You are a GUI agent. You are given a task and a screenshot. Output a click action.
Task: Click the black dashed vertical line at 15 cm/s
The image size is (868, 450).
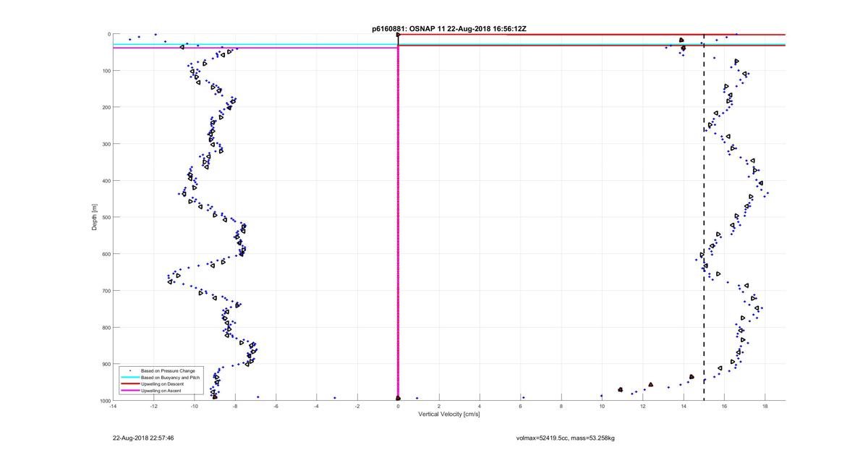pos(704,217)
